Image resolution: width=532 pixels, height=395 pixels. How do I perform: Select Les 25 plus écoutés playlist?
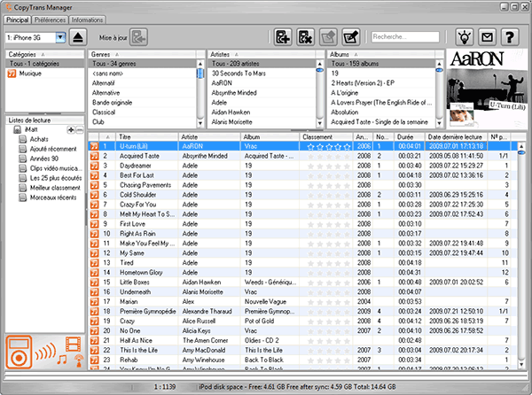click(56, 178)
